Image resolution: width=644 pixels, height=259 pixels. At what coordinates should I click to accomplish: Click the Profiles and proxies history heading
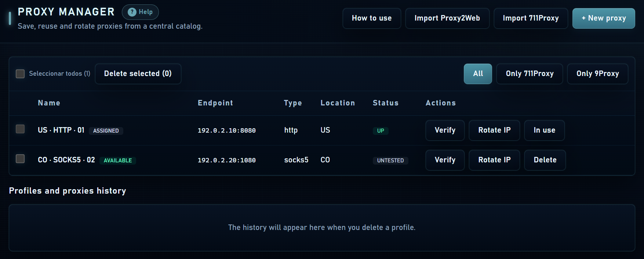click(x=68, y=191)
